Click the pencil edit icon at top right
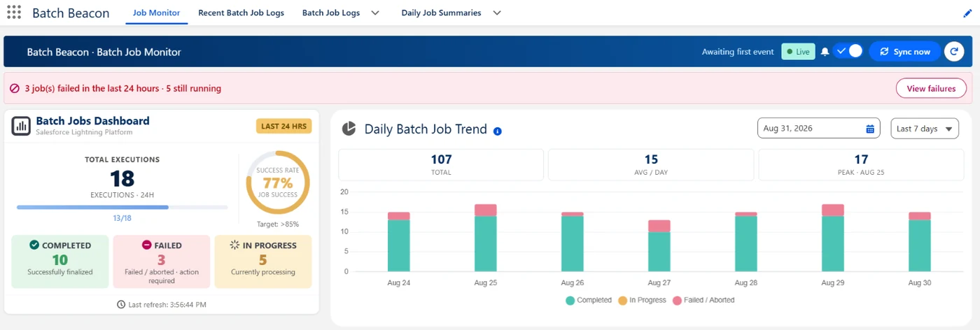The width and height of the screenshot is (980, 330). [x=967, y=13]
